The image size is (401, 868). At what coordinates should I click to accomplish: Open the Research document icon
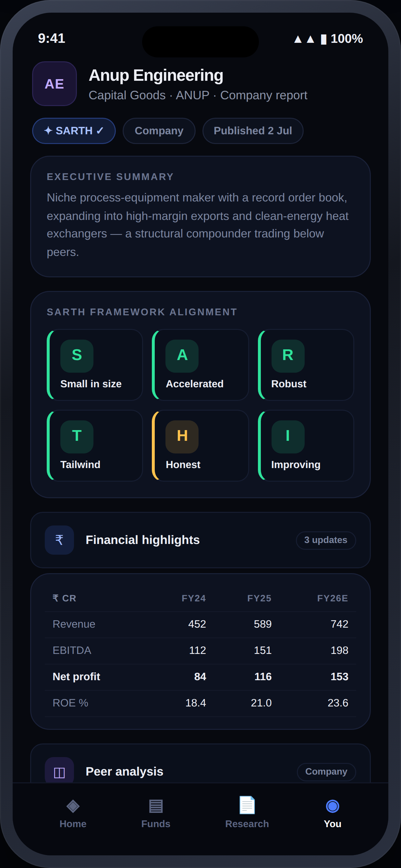(247, 805)
